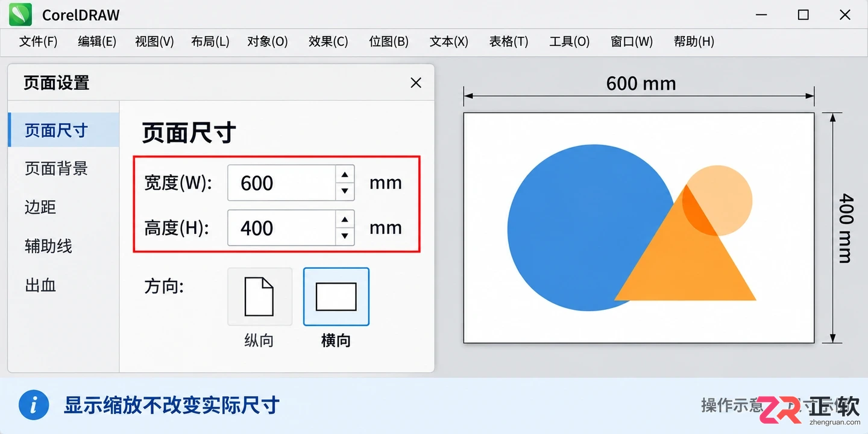
Task: Open the 窗口(W) menu
Action: click(x=632, y=42)
